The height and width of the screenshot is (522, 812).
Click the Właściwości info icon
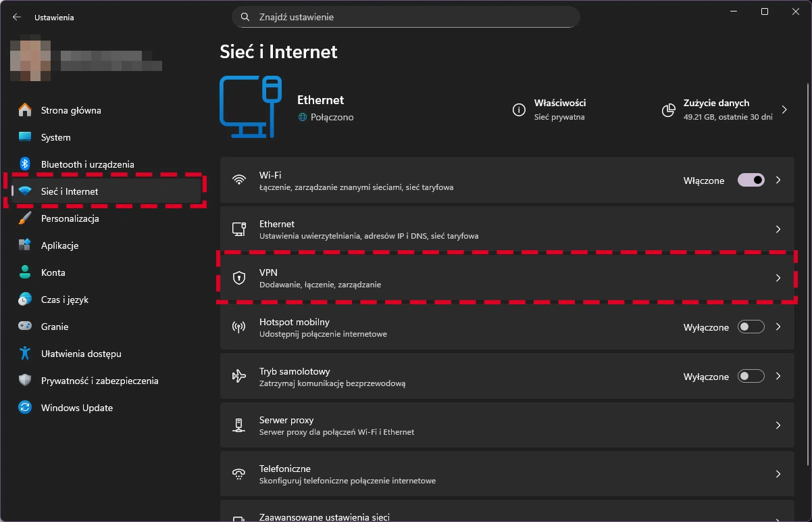click(x=519, y=110)
